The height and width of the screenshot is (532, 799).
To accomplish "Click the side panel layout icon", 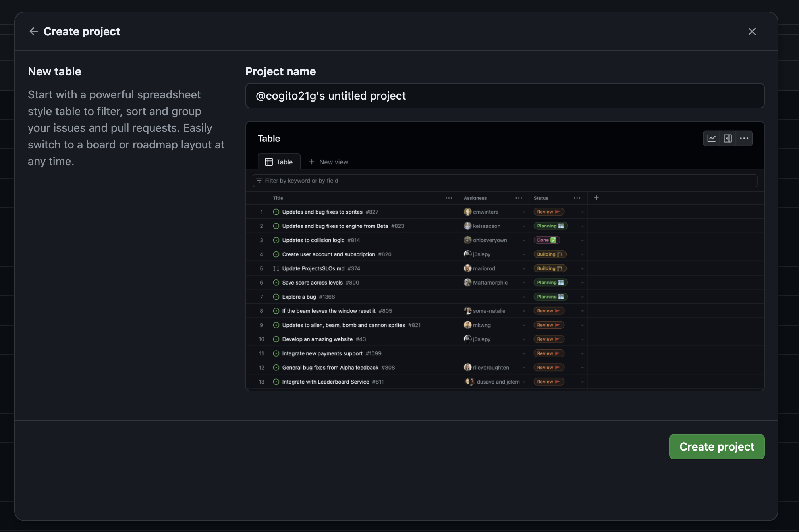I will coord(728,139).
